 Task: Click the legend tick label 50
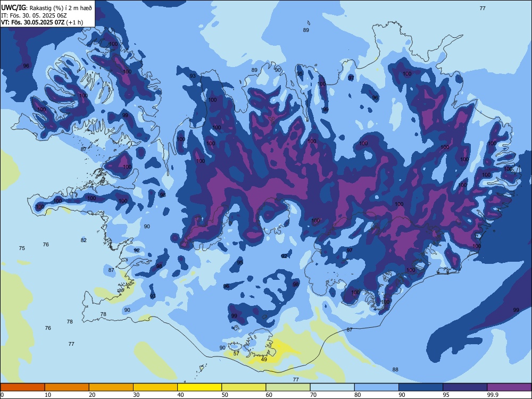click(x=225, y=395)
